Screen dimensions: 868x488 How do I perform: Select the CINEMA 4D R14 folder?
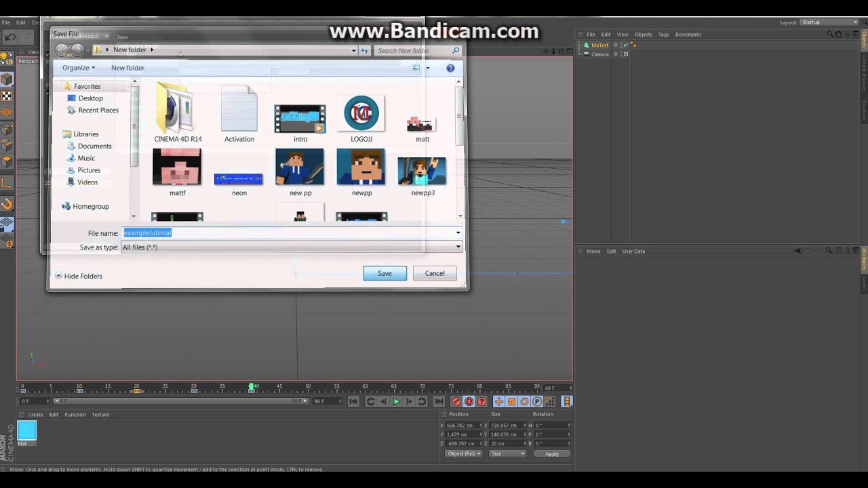point(178,113)
